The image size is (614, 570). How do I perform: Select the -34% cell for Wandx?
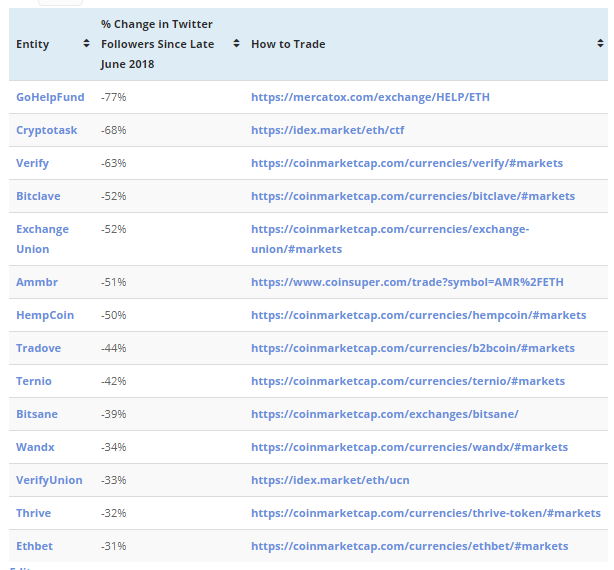pyautogui.click(x=114, y=447)
